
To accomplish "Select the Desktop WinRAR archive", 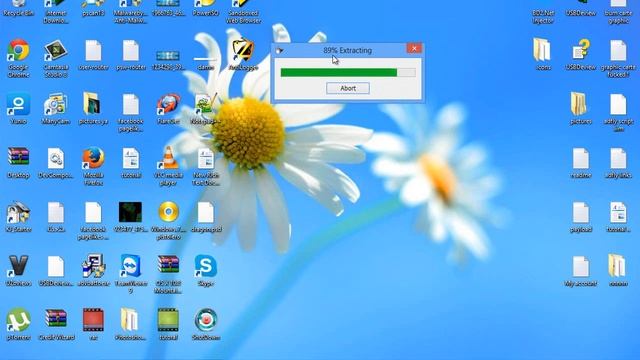I will [18, 162].
